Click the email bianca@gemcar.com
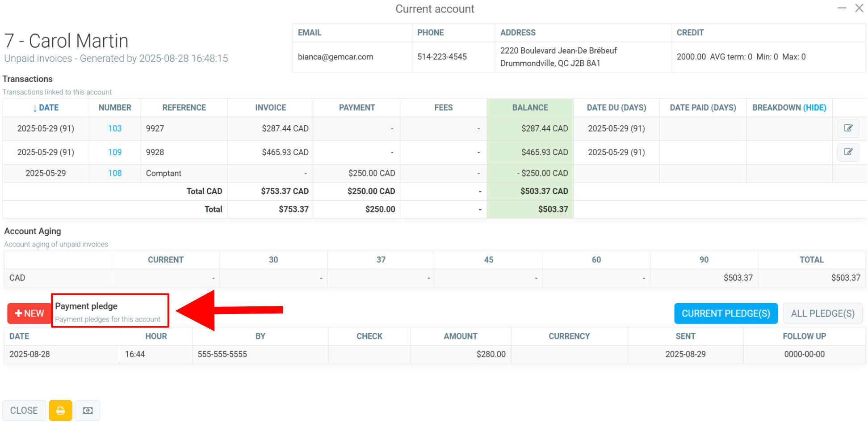The image size is (868, 424). (335, 57)
